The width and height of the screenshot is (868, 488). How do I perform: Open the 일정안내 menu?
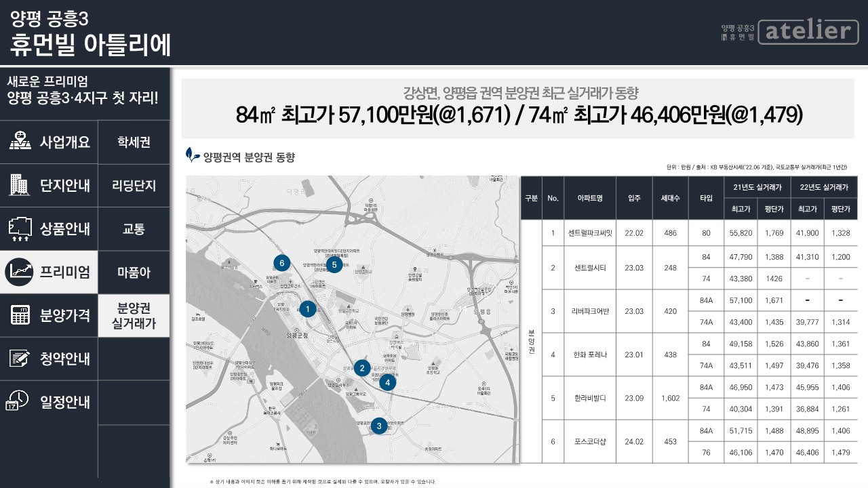[49, 402]
